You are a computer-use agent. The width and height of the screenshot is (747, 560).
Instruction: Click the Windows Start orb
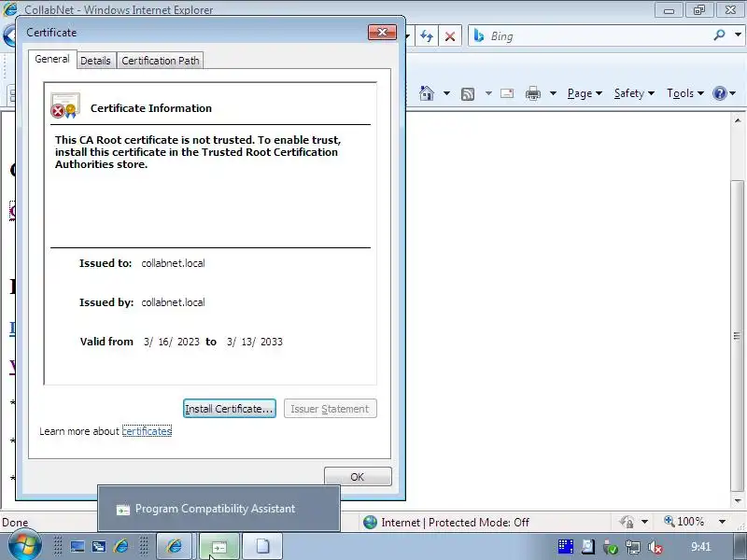(x=24, y=545)
